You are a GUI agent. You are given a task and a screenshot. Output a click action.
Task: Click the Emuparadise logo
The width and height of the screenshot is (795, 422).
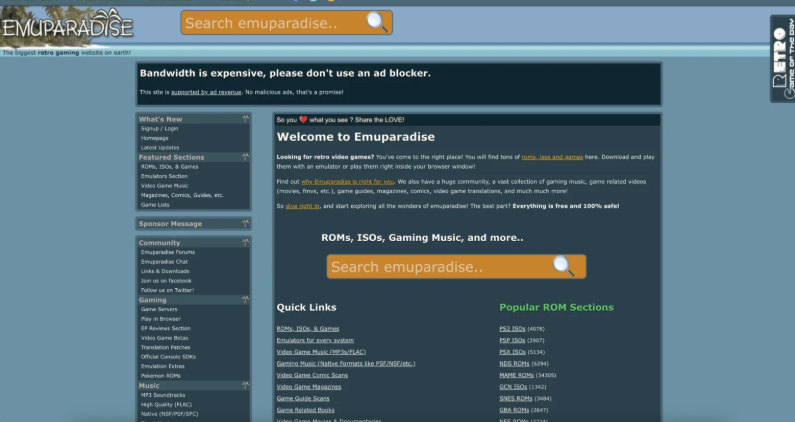point(67,27)
